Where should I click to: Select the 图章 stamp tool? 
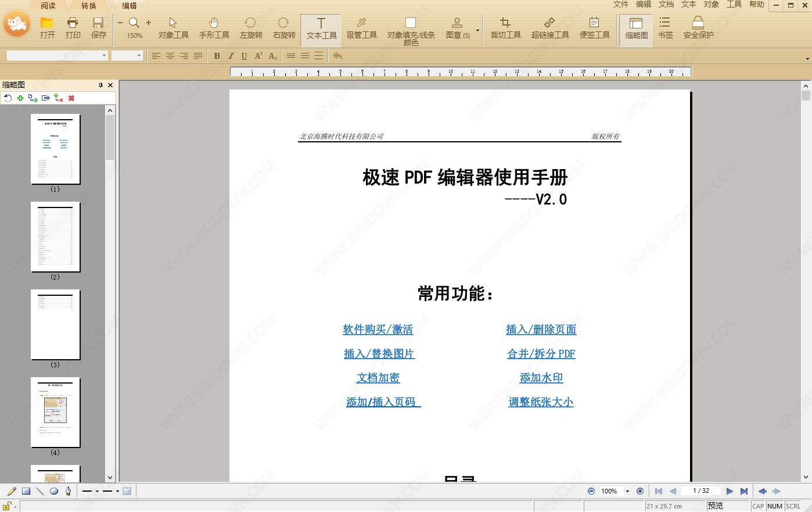pos(458,27)
